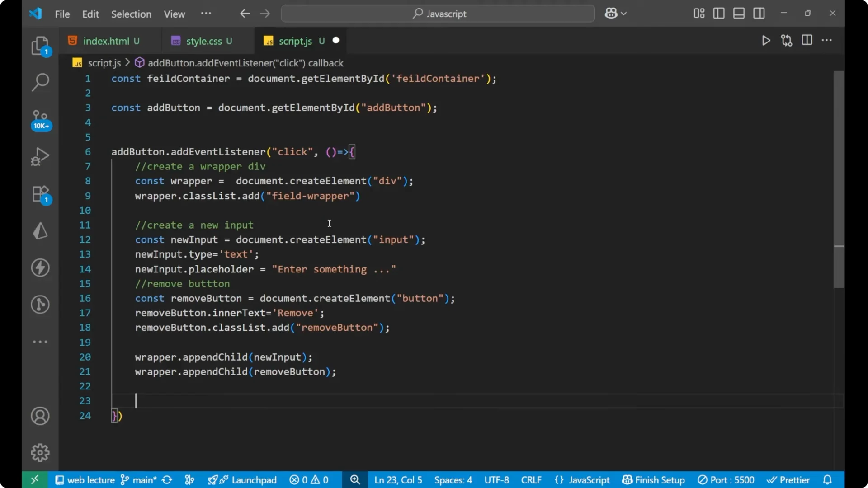This screenshot has height=488, width=868.
Task: Open the editor More Actions menu
Action: (827, 40)
